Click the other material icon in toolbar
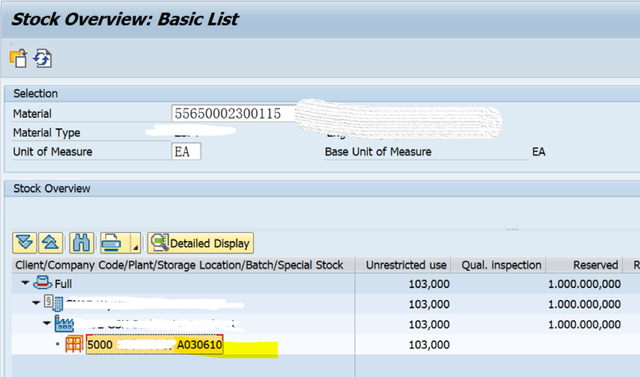640x377 pixels. pos(18,58)
